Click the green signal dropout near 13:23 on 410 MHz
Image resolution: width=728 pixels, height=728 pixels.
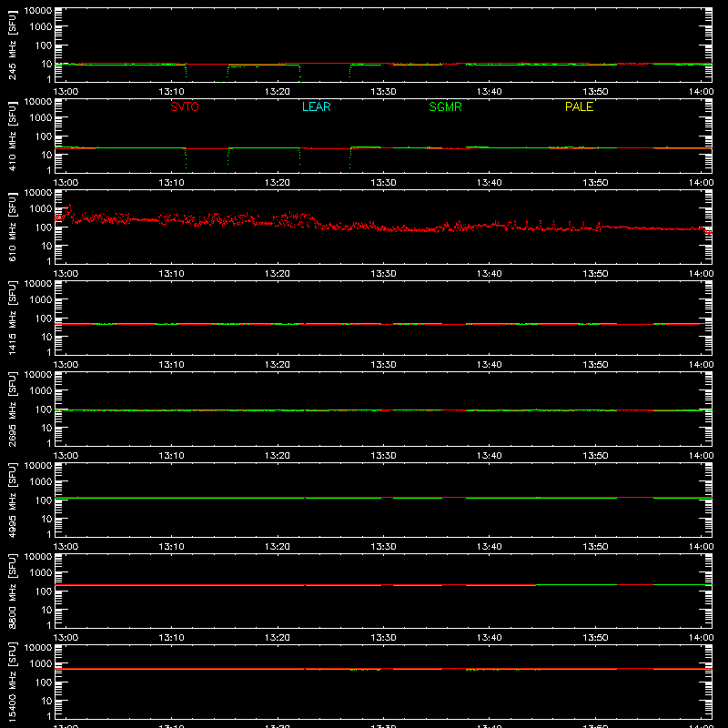(x=325, y=160)
